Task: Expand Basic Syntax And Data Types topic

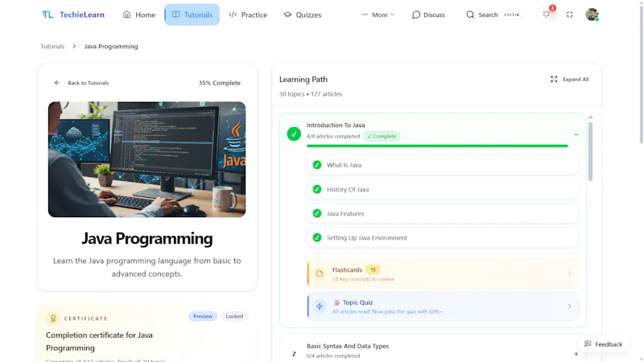Action: click(x=576, y=354)
